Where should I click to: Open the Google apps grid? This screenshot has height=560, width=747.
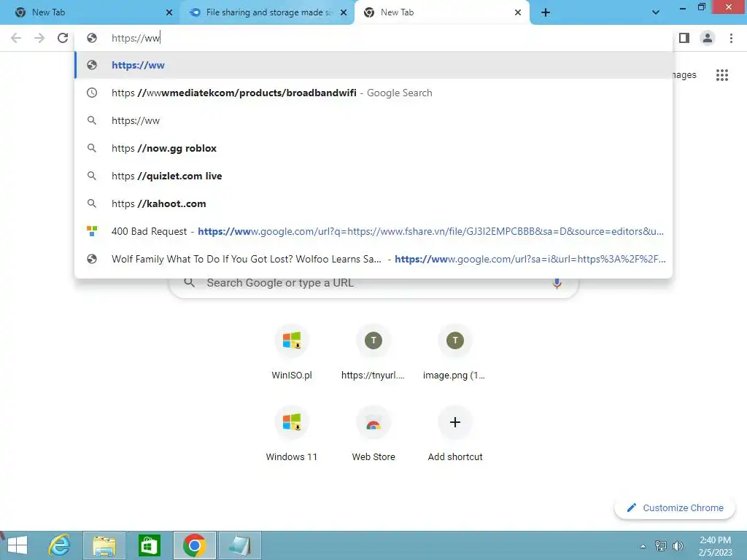tap(721, 75)
